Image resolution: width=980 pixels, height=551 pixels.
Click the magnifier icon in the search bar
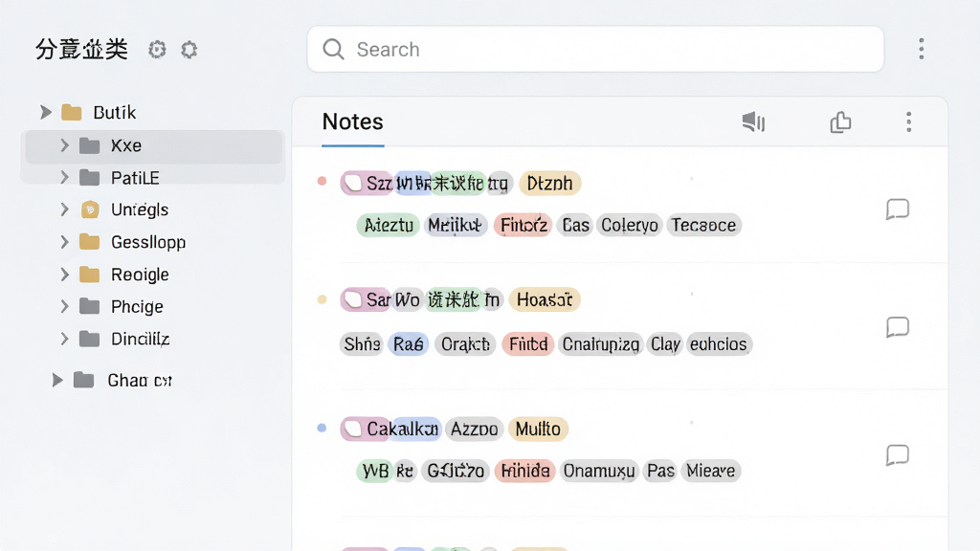(333, 50)
